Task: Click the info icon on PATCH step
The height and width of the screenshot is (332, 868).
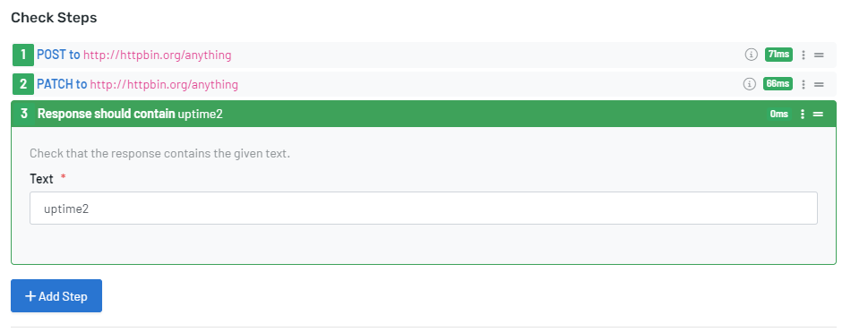Action: pos(749,83)
